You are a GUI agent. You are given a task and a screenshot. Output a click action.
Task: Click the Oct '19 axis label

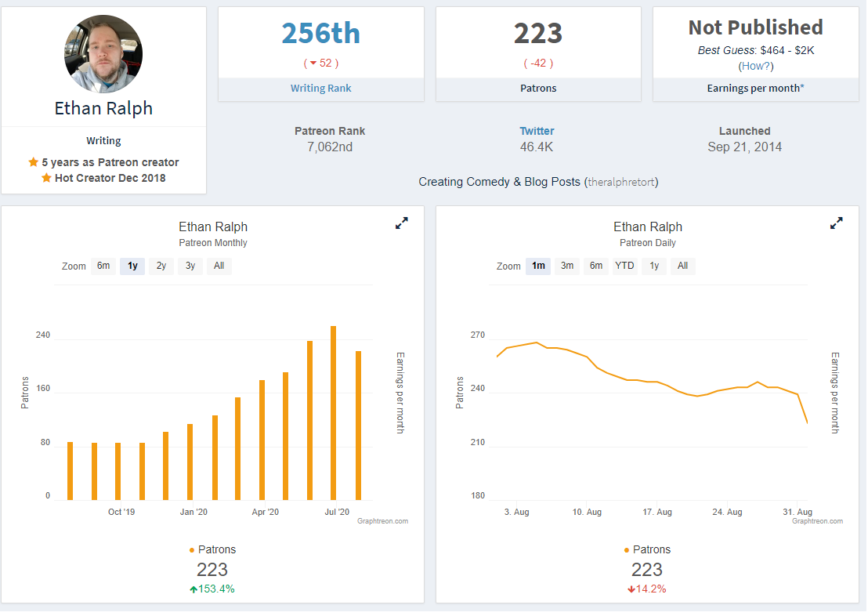click(121, 512)
